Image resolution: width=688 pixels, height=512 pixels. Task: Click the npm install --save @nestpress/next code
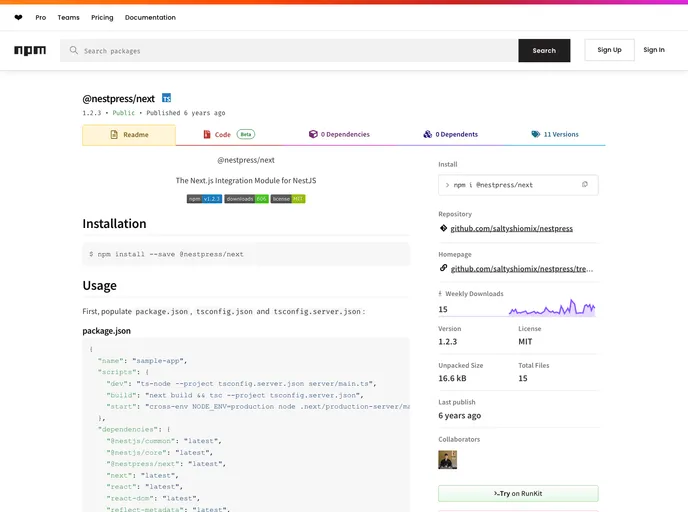click(166, 254)
